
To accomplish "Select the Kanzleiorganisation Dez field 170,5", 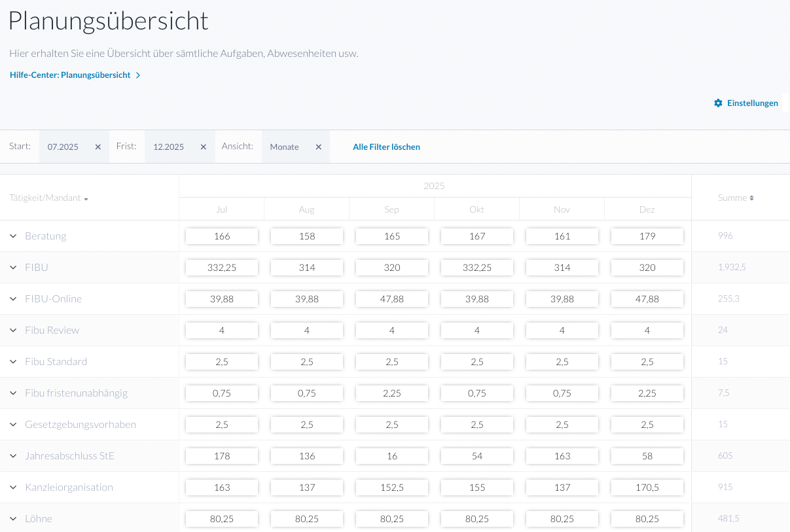I will click(x=647, y=488).
